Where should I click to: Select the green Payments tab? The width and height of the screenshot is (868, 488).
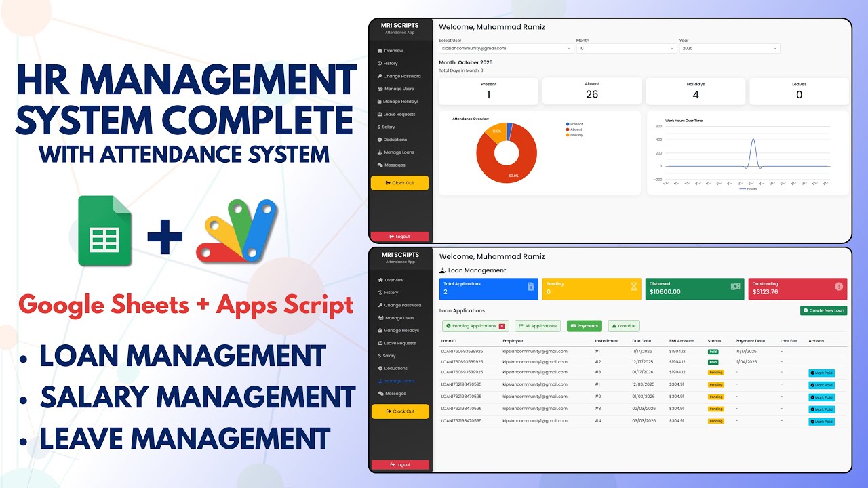[584, 326]
